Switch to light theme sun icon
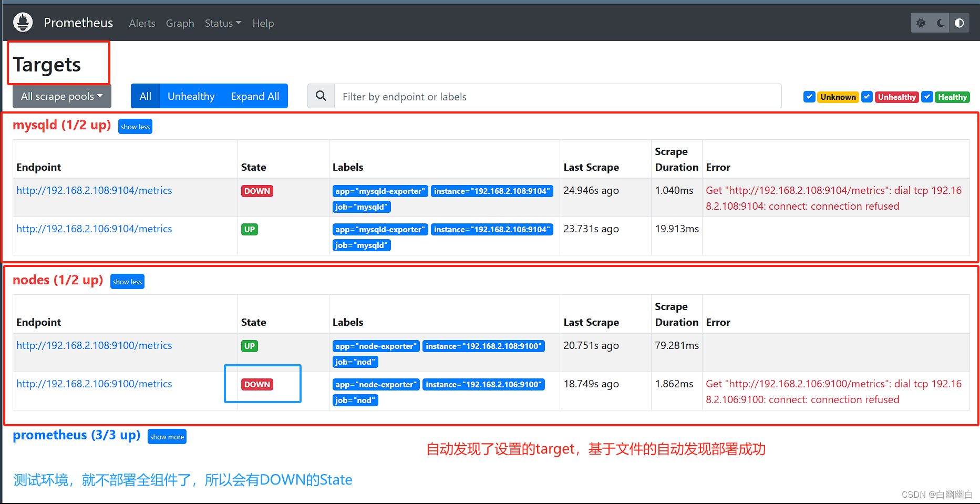 coord(921,23)
